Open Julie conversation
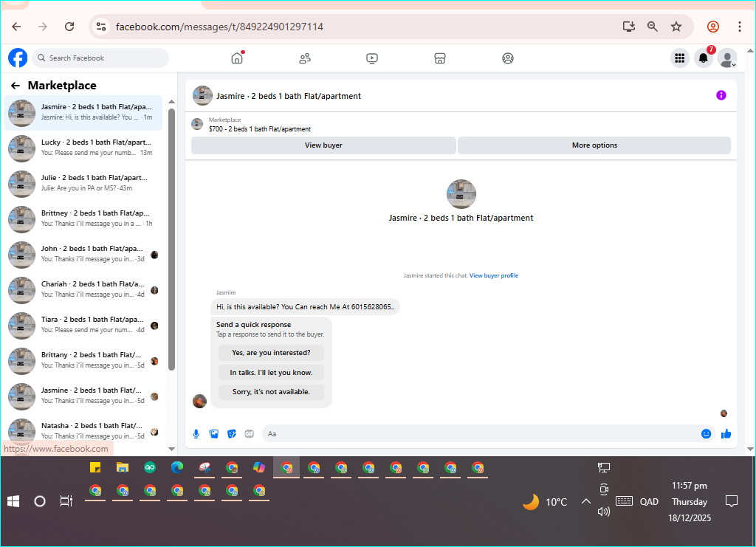756x547 pixels. coord(83,184)
